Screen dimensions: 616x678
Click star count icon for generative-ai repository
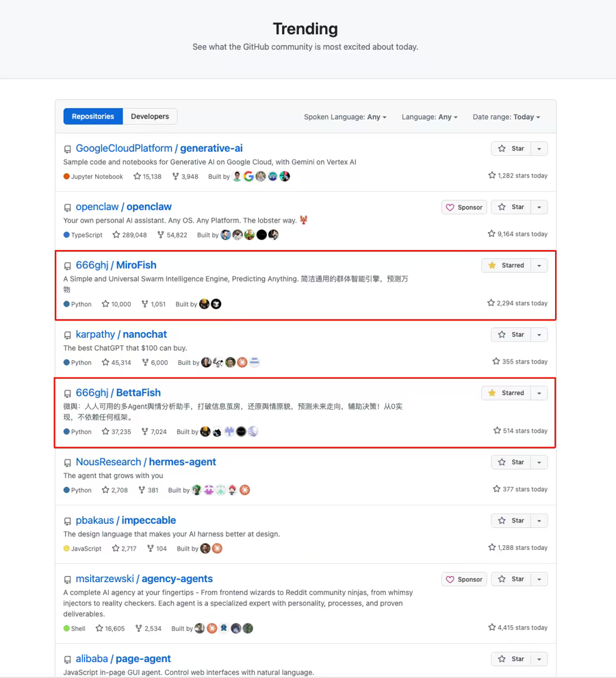(137, 177)
